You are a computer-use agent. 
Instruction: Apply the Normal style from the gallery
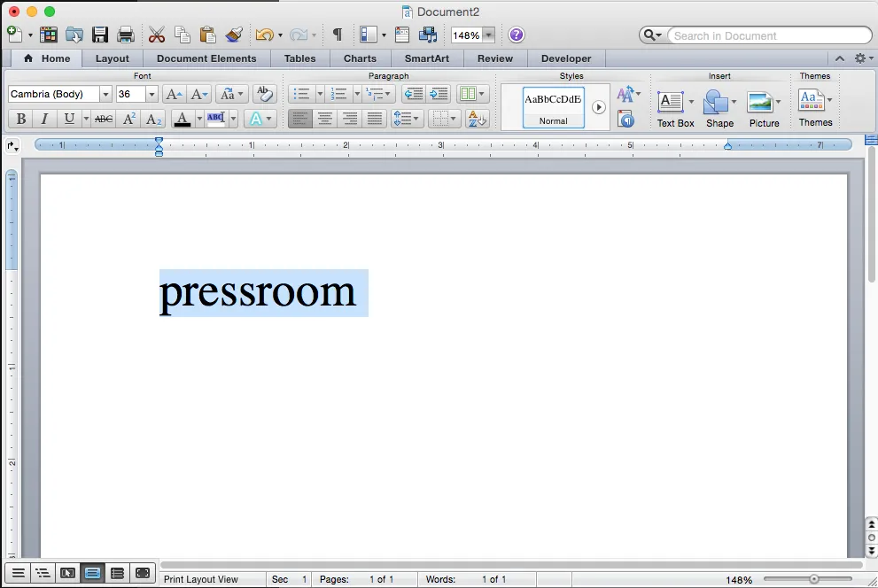coord(553,107)
